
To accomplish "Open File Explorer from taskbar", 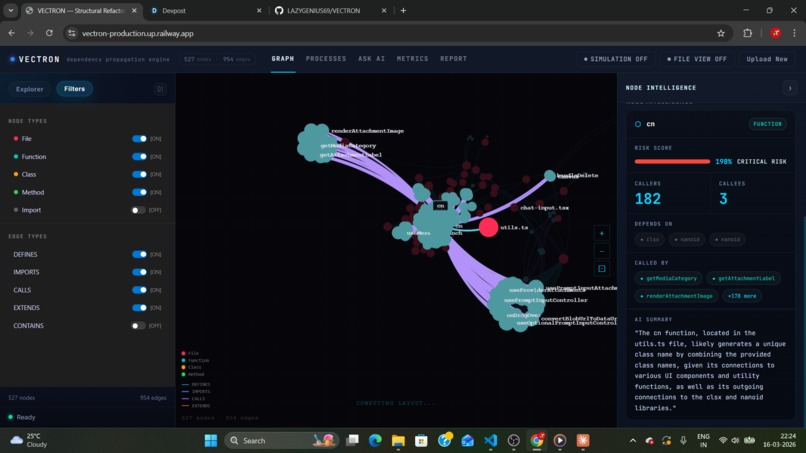I will click(398, 441).
